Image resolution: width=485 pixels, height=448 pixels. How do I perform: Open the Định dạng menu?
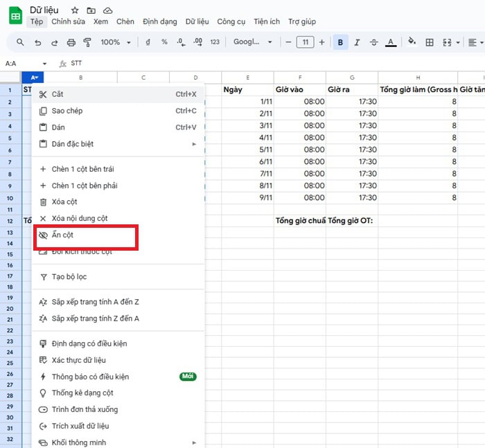coord(160,21)
